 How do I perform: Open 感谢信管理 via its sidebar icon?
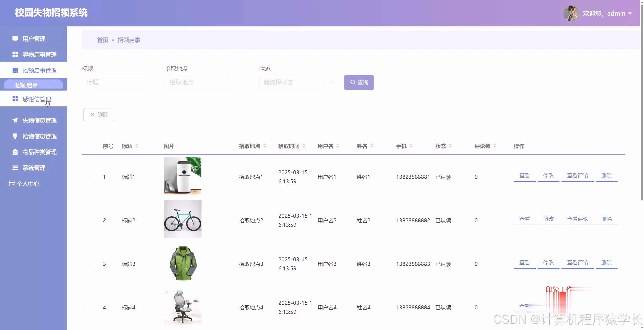click(x=15, y=99)
